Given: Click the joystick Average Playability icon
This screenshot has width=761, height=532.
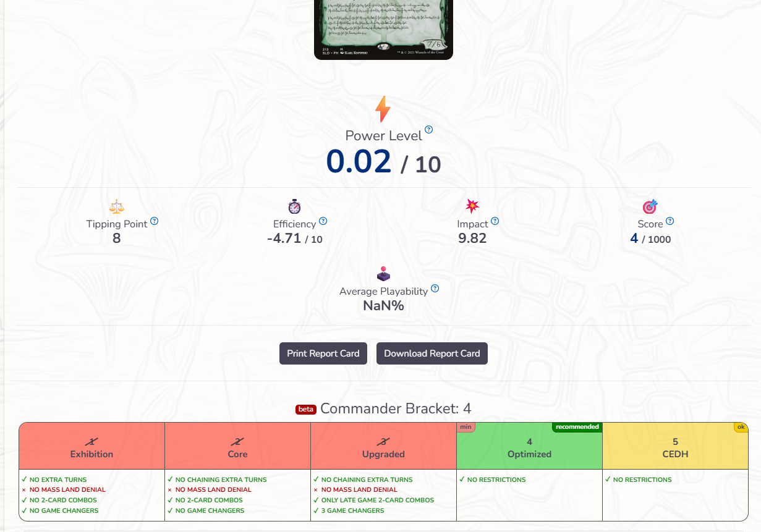Looking at the screenshot, I should pos(384,274).
